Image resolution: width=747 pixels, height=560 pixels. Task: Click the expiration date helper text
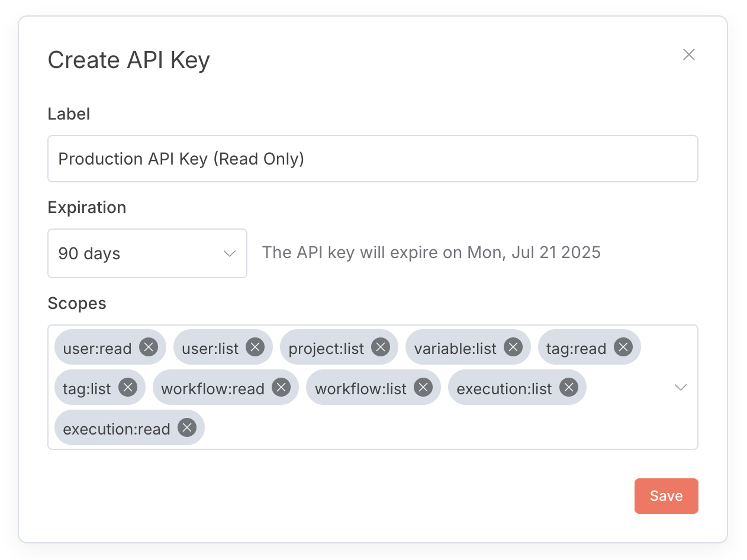[432, 252]
